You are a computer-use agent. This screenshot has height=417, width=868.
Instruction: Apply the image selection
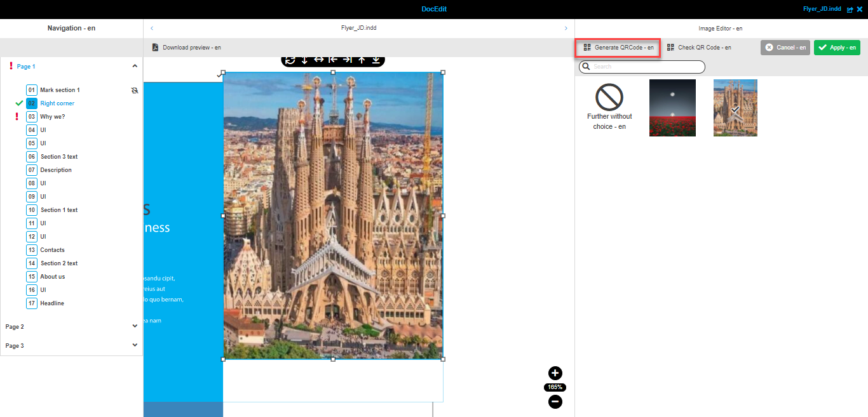point(837,47)
